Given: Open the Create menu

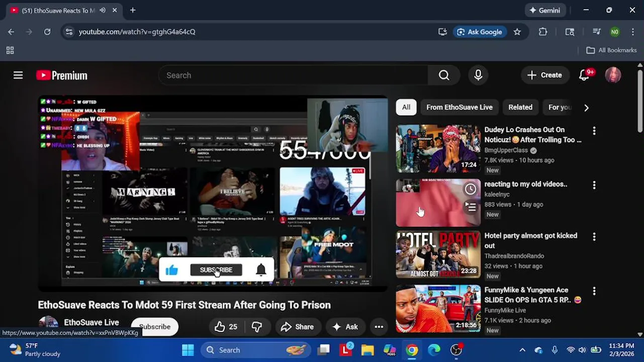Looking at the screenshot, I should pos(545,75).
